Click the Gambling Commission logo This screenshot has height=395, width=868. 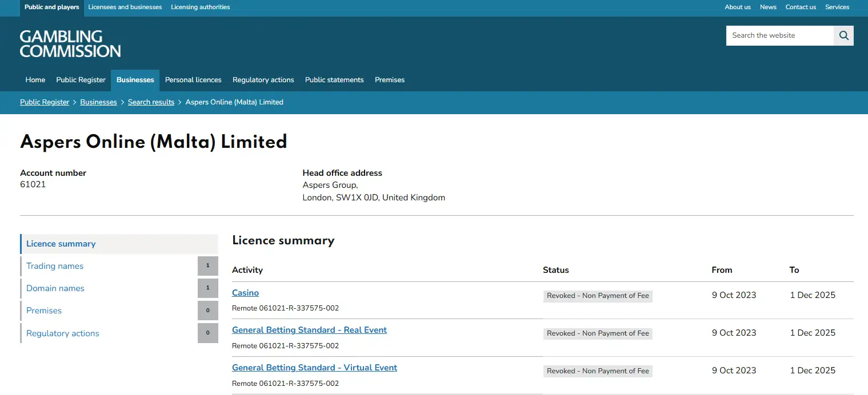point(70,44)
